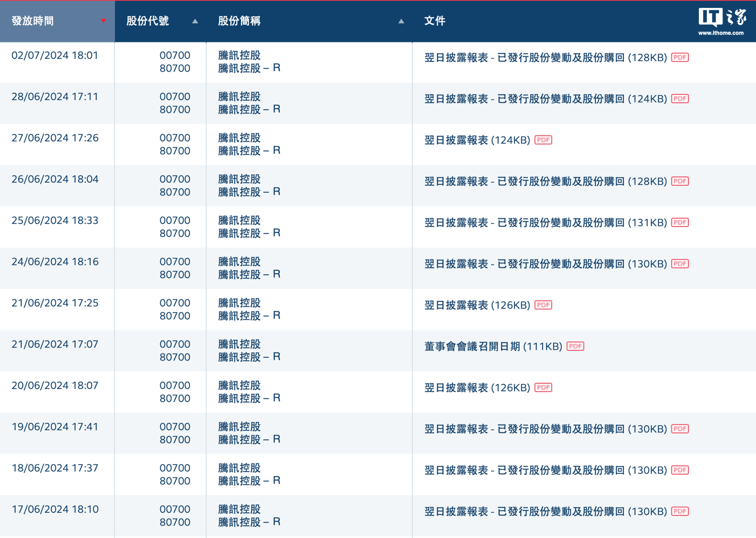Click the 發放時間 column header text
The image size is (756, 538).
[33, 21]
